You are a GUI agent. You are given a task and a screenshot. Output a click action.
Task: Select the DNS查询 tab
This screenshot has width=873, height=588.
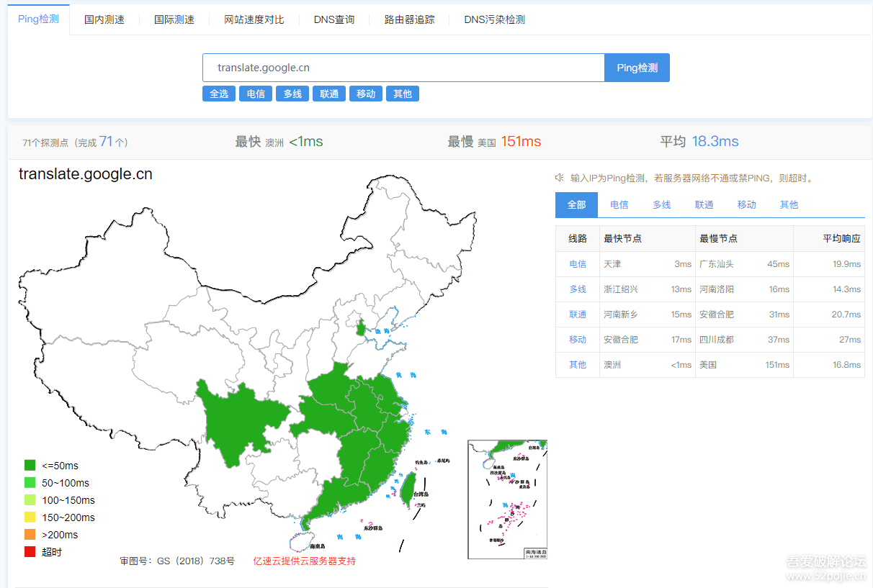click(x=334, y=19)
